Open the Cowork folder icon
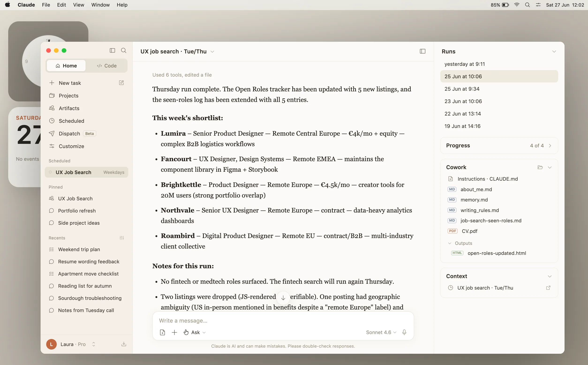This screenshot has height=365, width=588. [540, 167]
